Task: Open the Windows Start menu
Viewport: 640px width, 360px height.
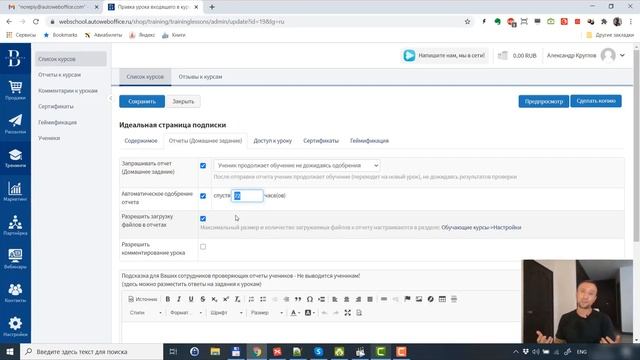Action: [10, 351]
